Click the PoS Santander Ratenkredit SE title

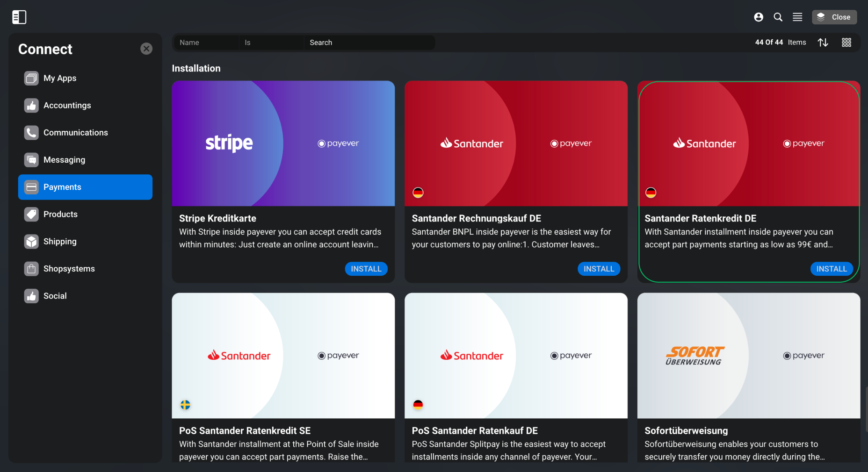tap(245, 430)
